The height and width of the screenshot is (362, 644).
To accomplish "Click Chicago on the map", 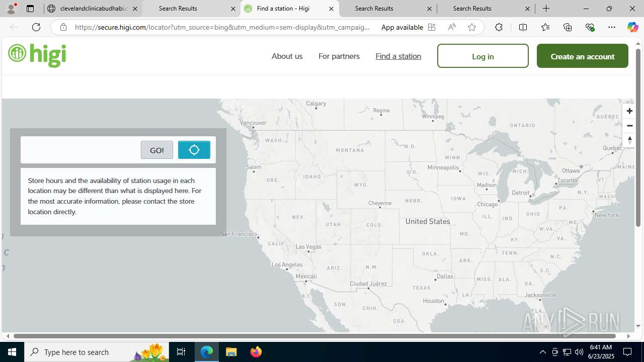I will (487, 204).
